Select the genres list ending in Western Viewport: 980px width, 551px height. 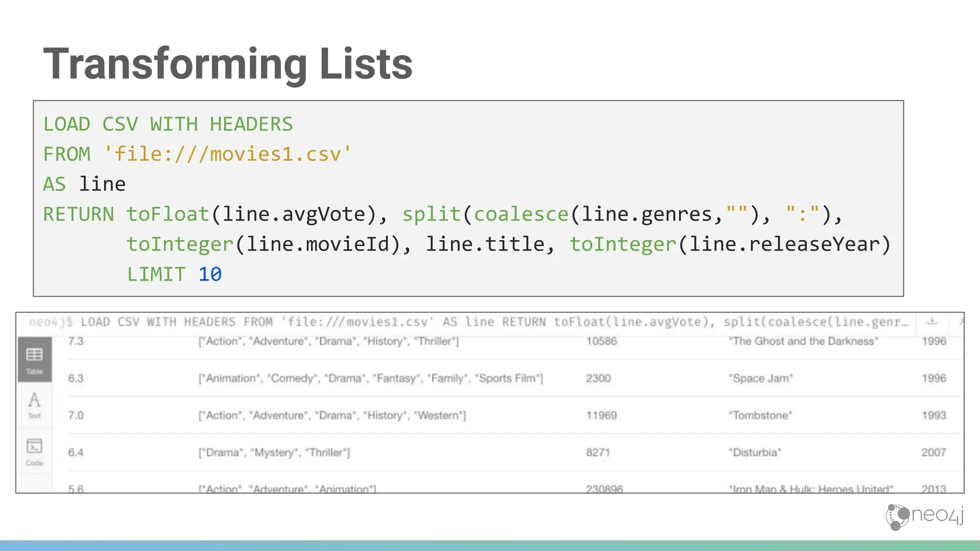[332, 415]
